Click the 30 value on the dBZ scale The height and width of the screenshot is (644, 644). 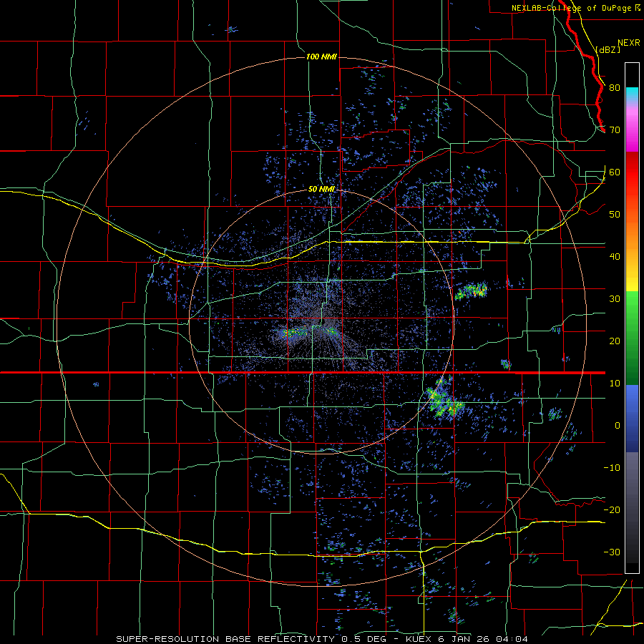click(x=615, y=298)
